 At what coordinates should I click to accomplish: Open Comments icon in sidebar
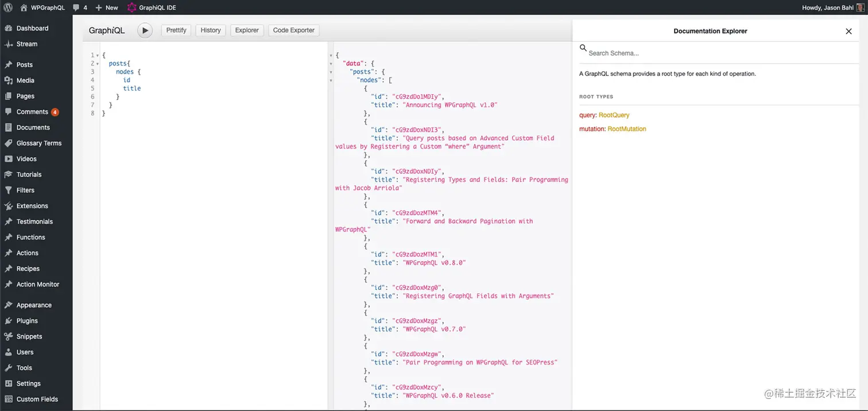pos(8,112)
